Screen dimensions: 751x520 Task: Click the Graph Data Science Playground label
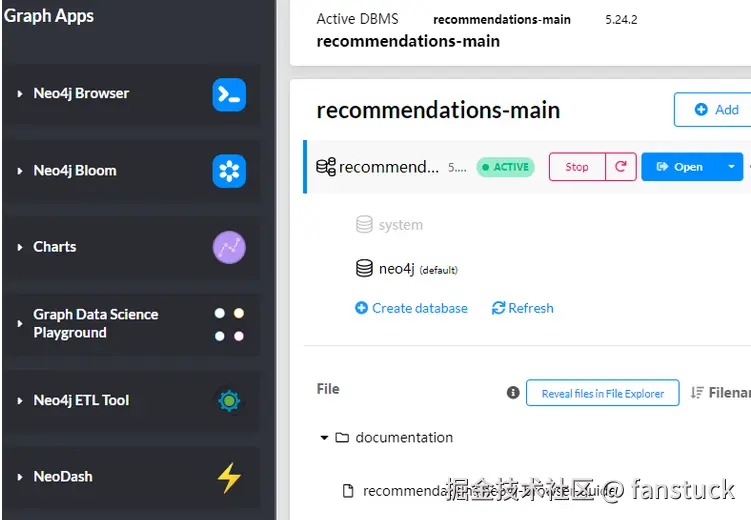click(x=95, y=324)
